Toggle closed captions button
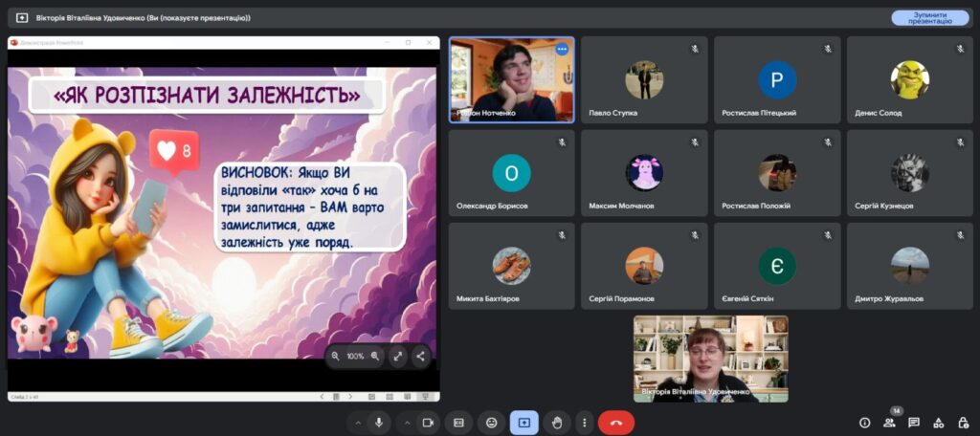Screen dimensions: 980x436 (x=459, y=423)
